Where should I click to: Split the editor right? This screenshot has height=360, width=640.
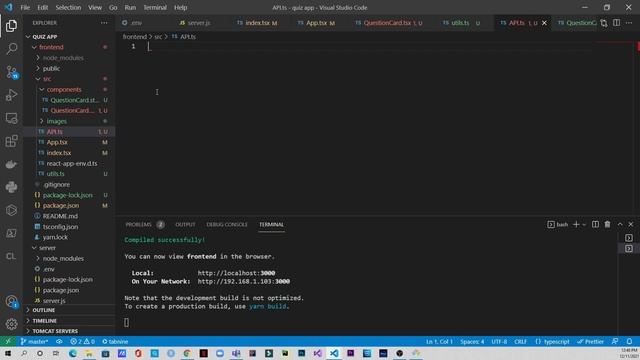(617, 23)
